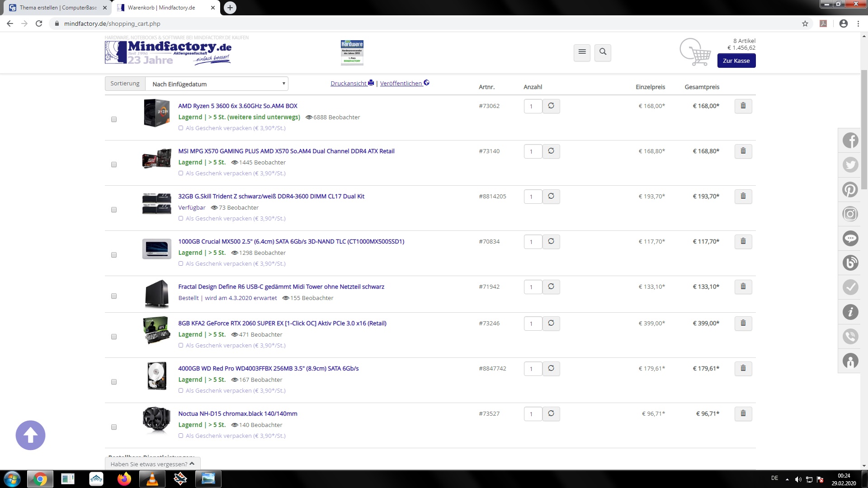The width and height of the screenshot is (868, 488).
Task: Click the Pinterest icon in the sidebar
Action: [850, 189]
